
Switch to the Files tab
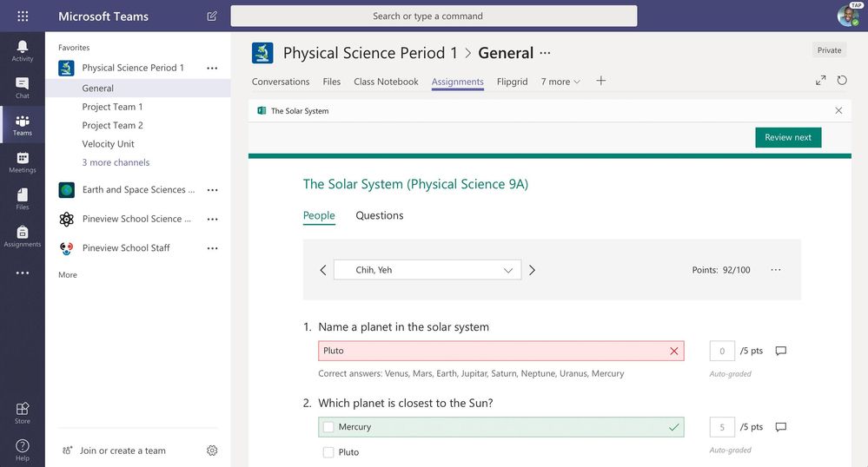coord(332,82)
